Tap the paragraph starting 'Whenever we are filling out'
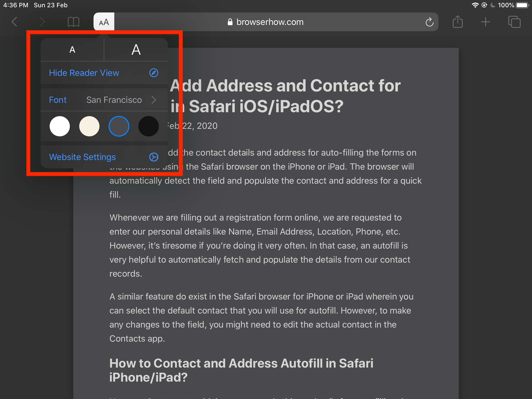The image size is (532, 399). click(x=260, y=245)
